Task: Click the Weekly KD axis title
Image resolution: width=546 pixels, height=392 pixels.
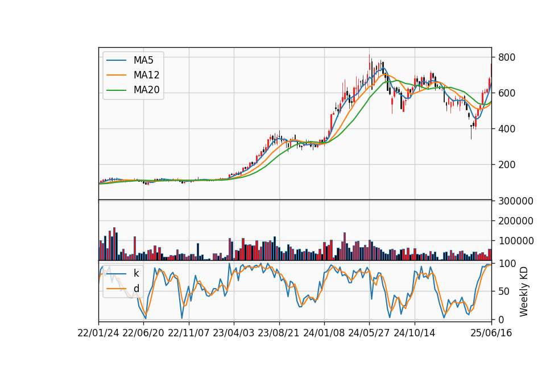Action: 524,291
